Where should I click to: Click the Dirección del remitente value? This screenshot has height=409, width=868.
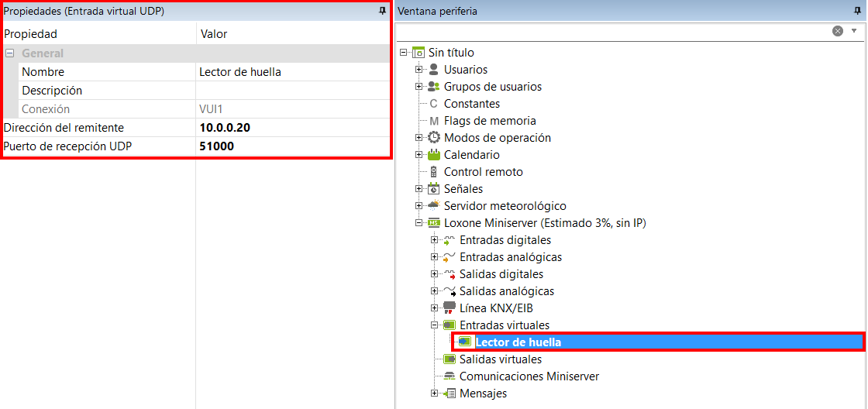[291, 128]
